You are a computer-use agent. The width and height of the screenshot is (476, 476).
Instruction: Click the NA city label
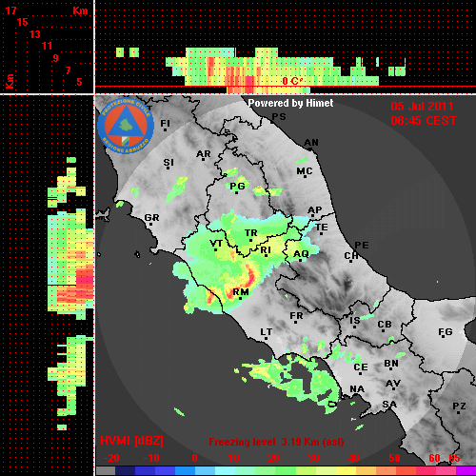[357, 388]
